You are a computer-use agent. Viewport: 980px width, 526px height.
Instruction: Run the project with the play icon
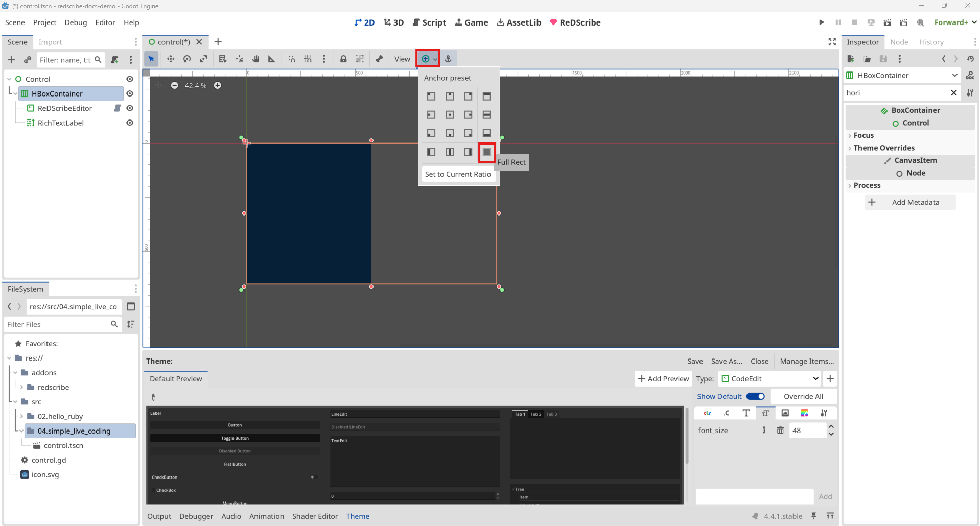point(822,22)
